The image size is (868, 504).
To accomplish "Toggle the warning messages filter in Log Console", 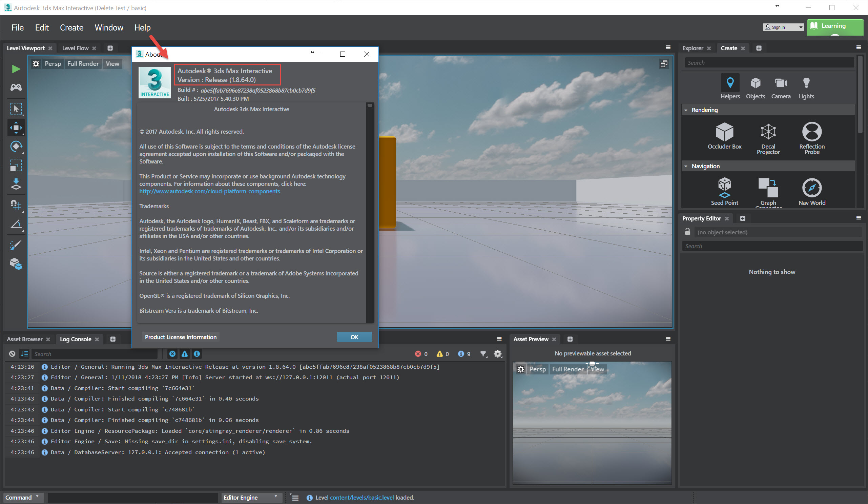I will pyautogui.click(x=185, y=354).
